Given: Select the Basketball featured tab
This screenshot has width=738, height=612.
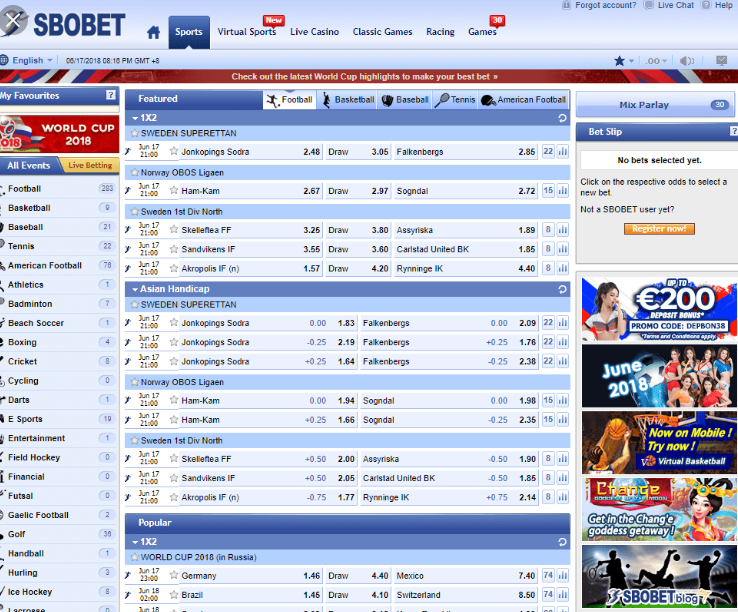Looking at the screenshot, I should (348, 100).
